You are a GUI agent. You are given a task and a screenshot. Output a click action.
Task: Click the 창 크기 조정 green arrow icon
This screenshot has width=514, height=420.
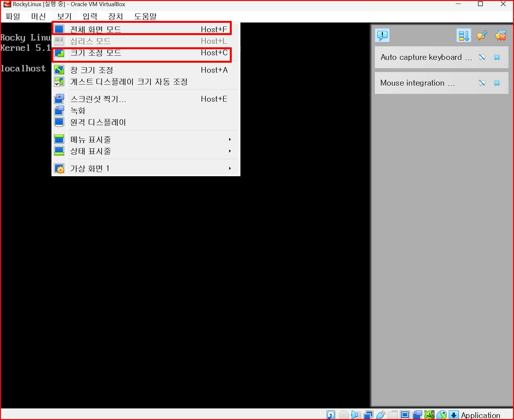click(x=59, y=70)
